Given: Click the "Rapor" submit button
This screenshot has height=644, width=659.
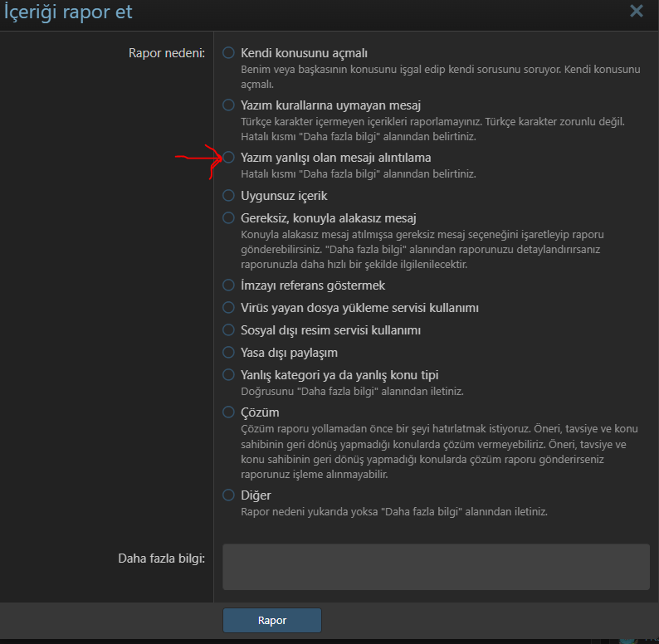Looking at the screenshot, I should tap(271, 620).
